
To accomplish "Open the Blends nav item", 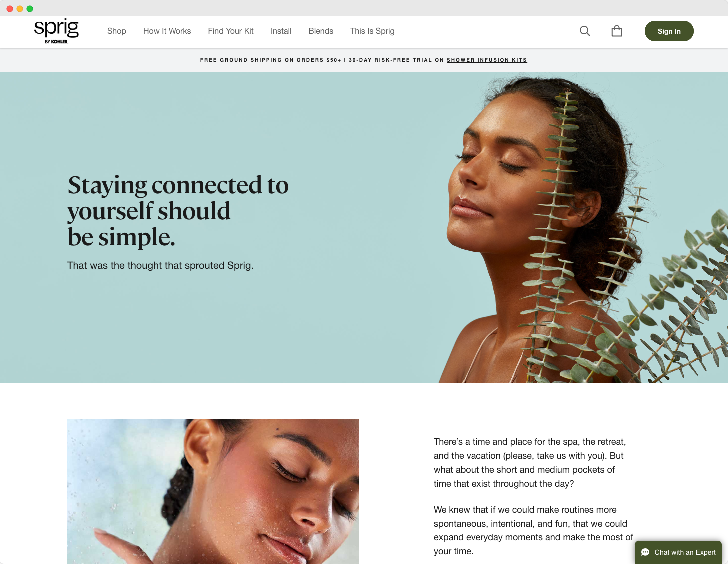I will point(321,31).
